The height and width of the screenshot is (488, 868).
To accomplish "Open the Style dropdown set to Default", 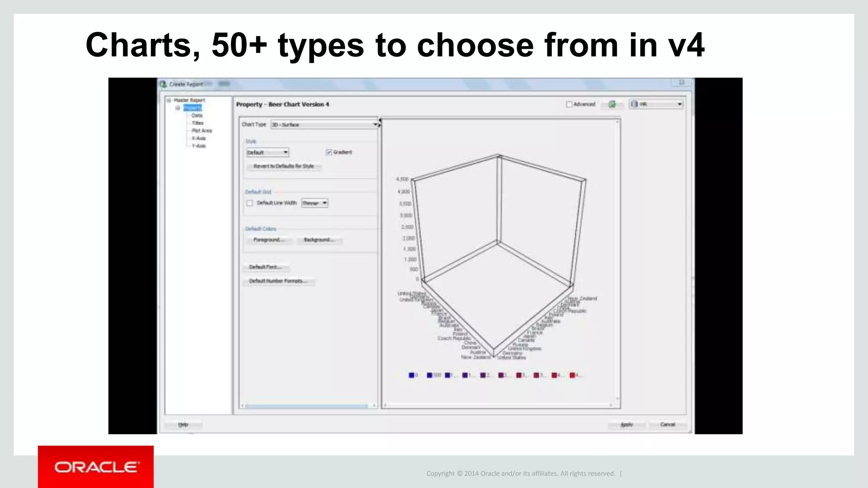I will coord(285,152).
